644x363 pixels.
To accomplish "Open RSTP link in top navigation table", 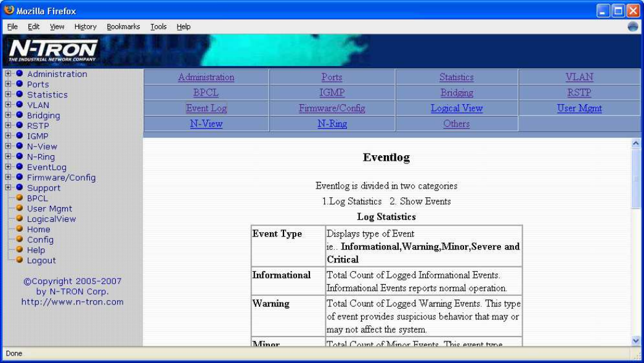I will pos(579,93).
